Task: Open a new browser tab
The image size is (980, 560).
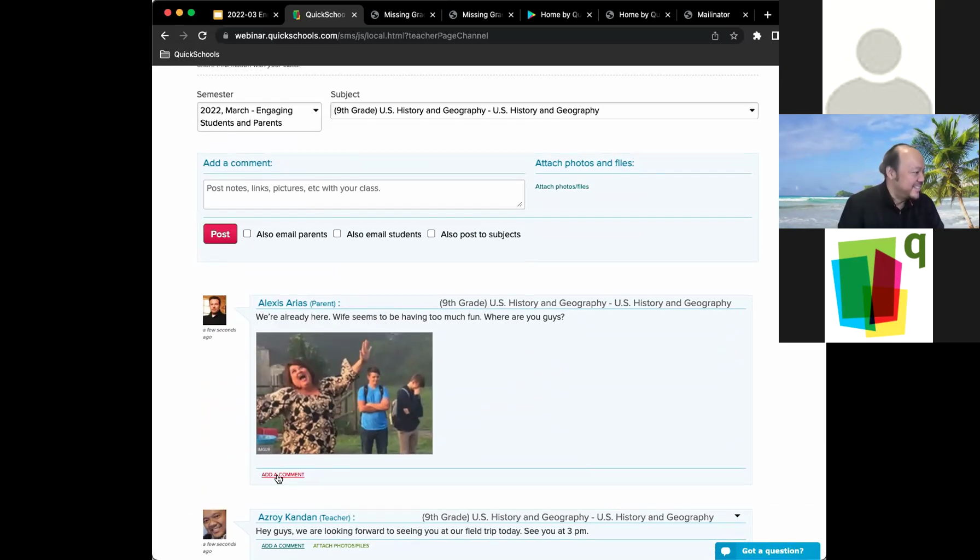Action: coord(767,15)
